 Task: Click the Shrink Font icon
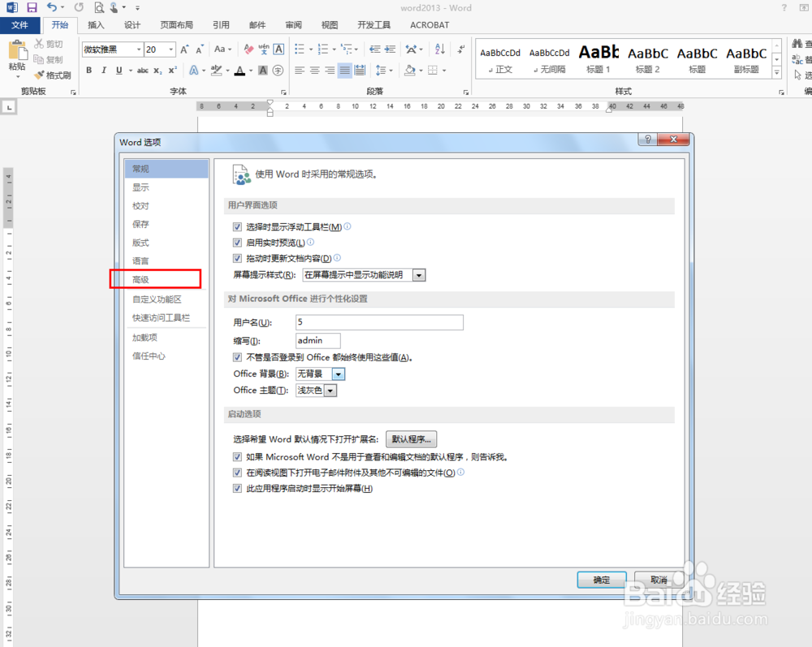(200, 50)
